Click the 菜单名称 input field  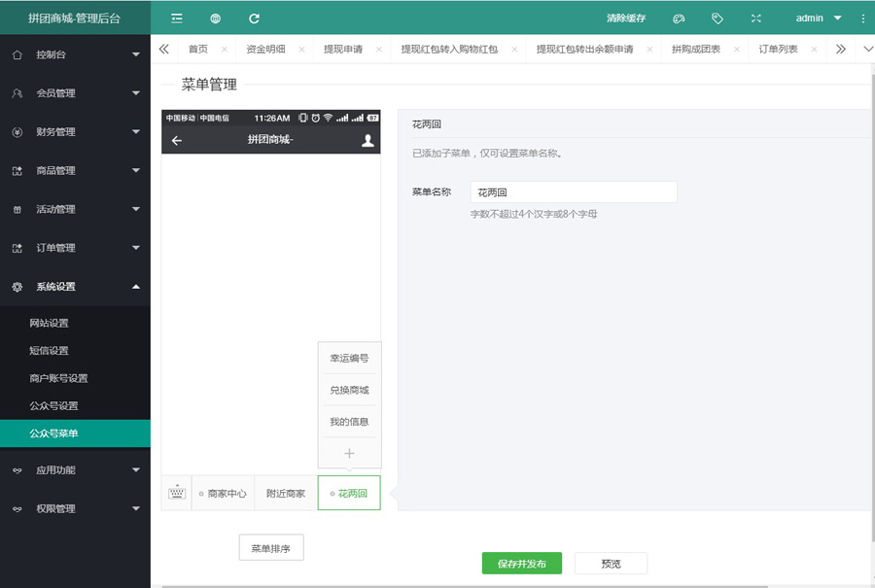point(573,192)
